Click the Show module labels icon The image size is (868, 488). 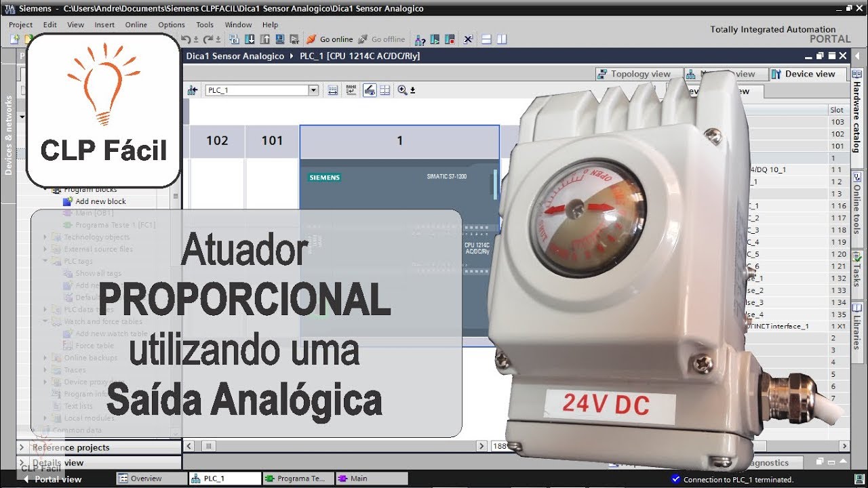[333, 90]
